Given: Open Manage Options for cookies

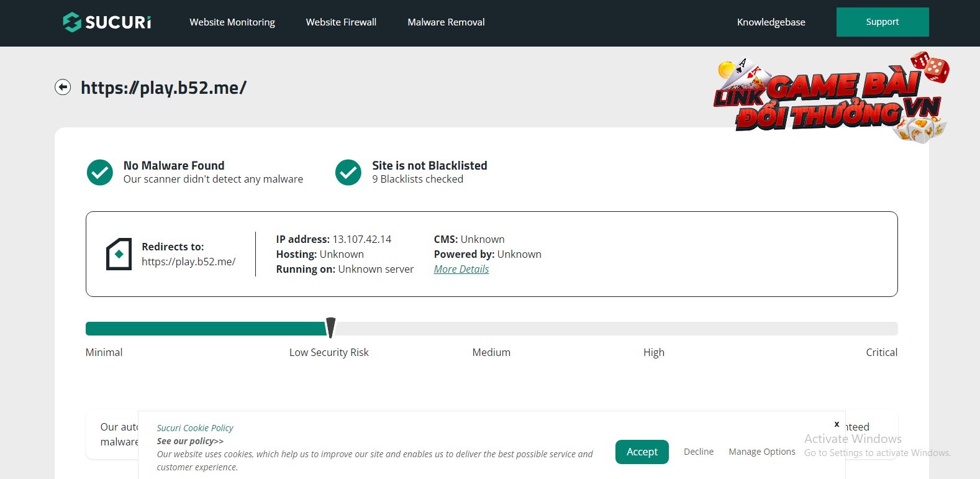Looking at the screenshot, I should pos(762,452).
